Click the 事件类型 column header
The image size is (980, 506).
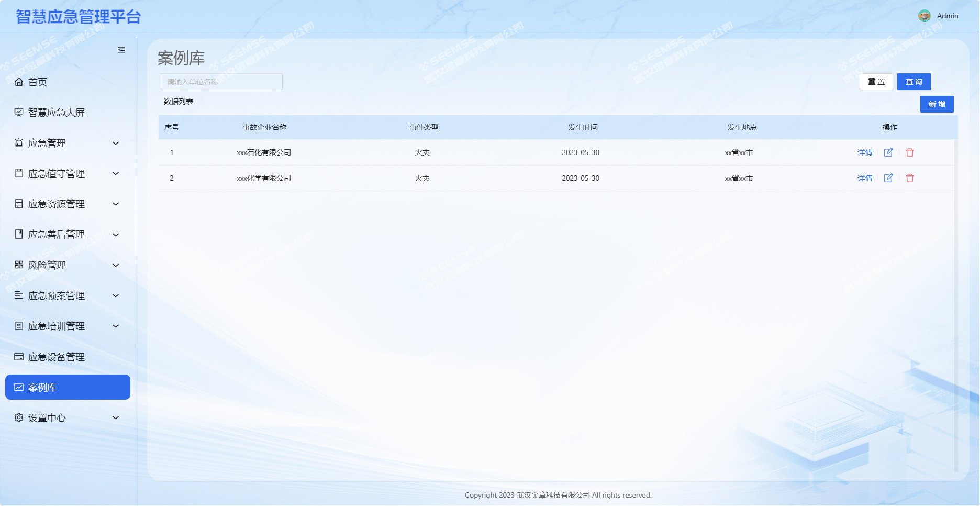coord(424,127)
